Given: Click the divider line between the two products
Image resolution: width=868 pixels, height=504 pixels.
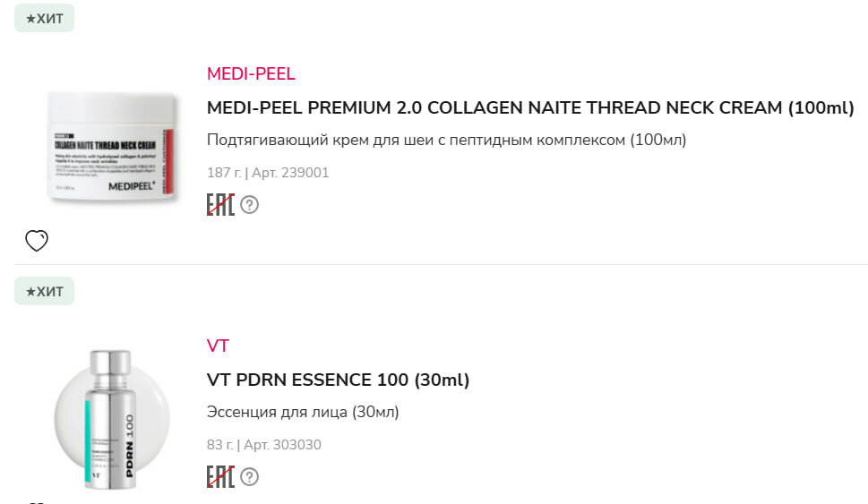Looking at the screenshot, I should click(x=441, y=264).
